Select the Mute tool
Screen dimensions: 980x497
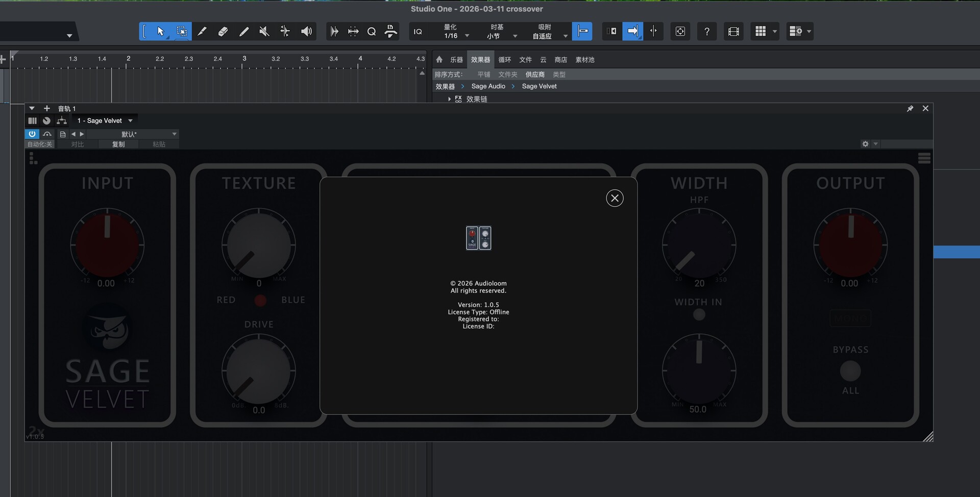click(264, 32)
